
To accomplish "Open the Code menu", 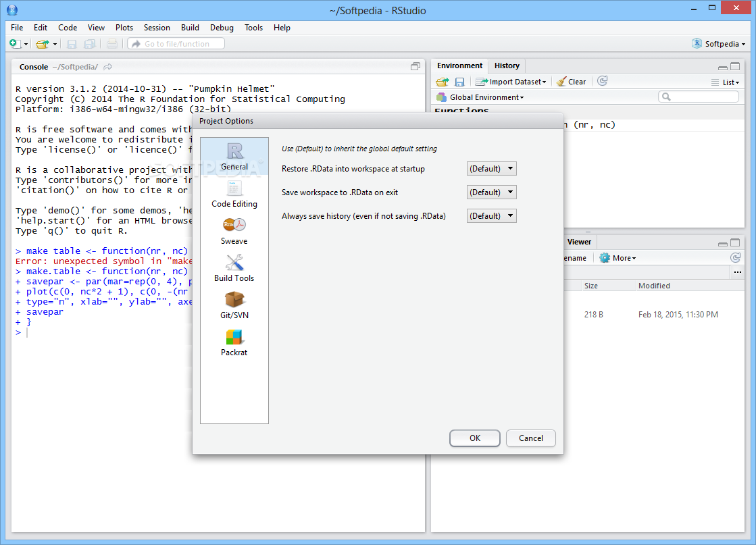I will pyautogui.click(x=68, y=28).
